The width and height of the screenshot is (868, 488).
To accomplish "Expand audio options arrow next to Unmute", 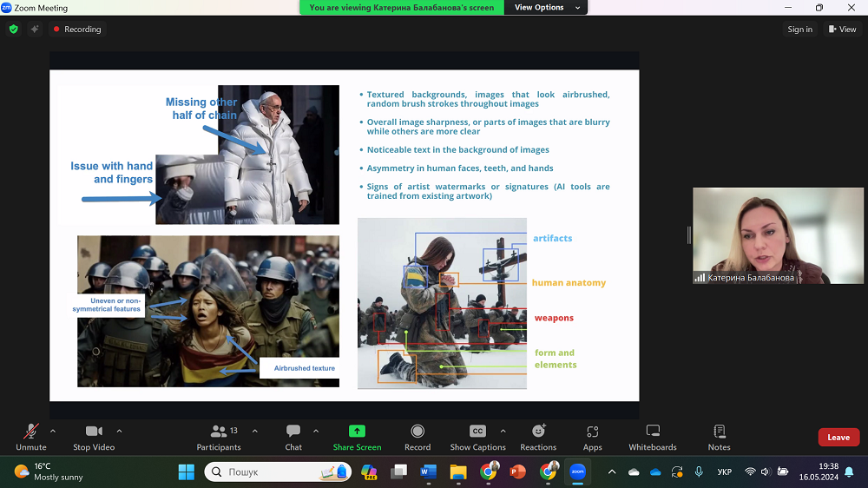I will 53,431.
